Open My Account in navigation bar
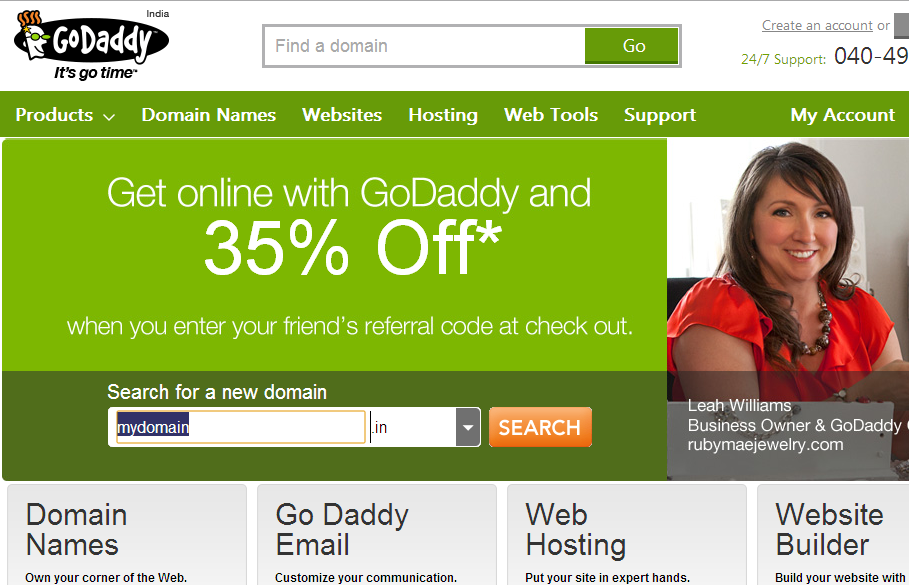 pos(843,115)
